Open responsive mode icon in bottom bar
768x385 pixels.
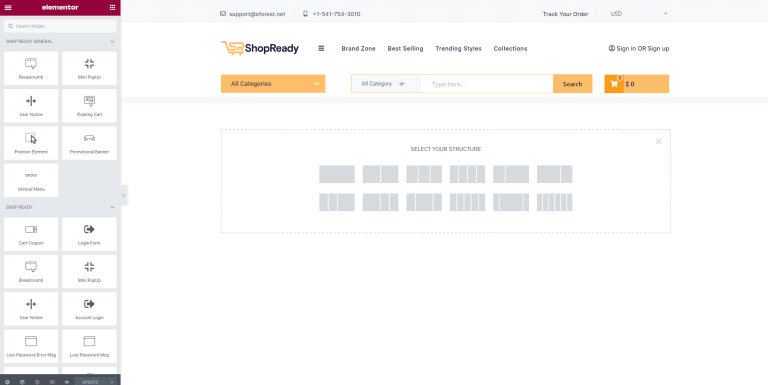(x=52, y=382)
